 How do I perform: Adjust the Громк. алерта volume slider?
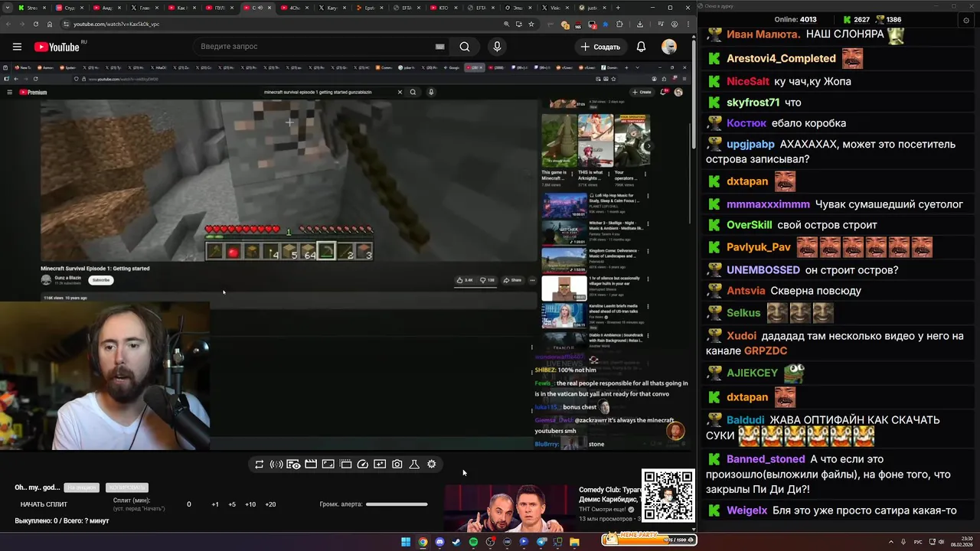point(397,504)
